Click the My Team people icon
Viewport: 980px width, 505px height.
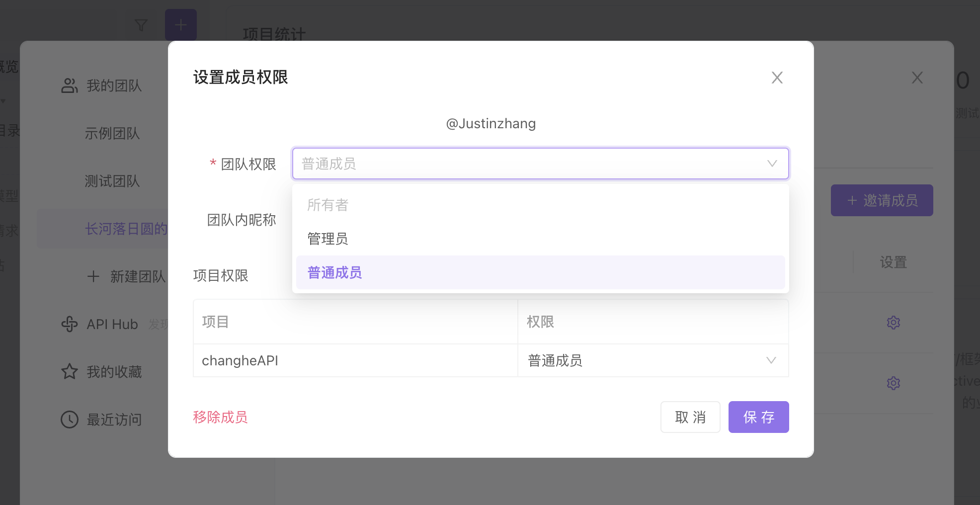(x=70, y=85)
